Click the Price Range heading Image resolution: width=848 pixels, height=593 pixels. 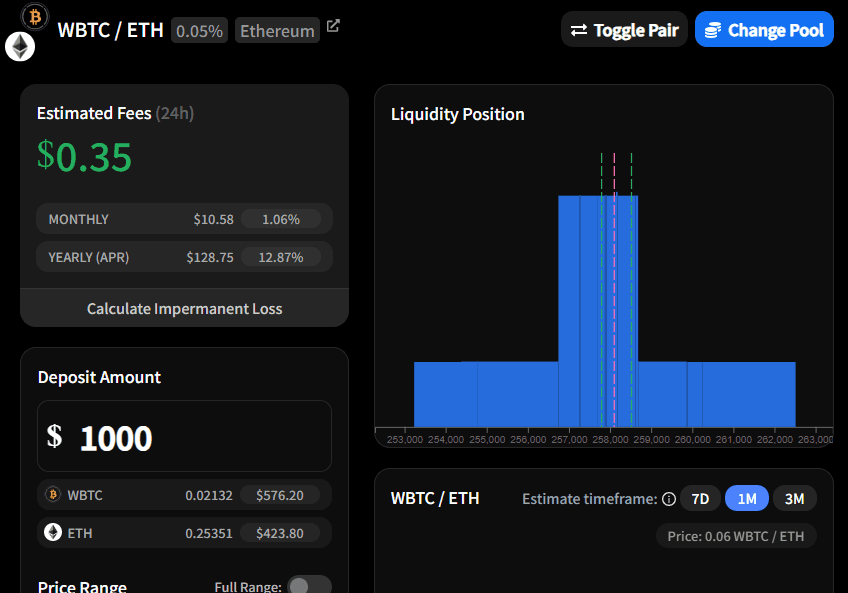[82, 587]
